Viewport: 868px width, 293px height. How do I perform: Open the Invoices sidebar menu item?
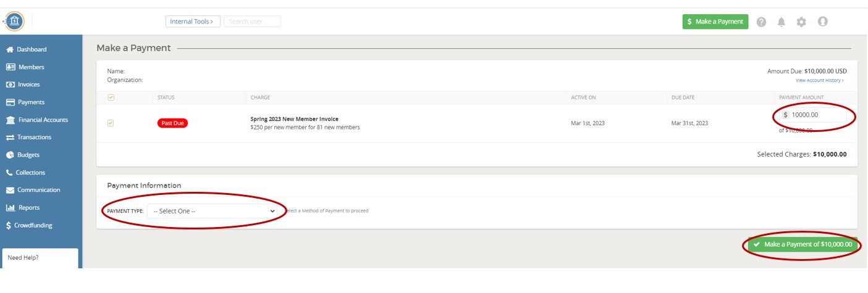pos(28,85)
